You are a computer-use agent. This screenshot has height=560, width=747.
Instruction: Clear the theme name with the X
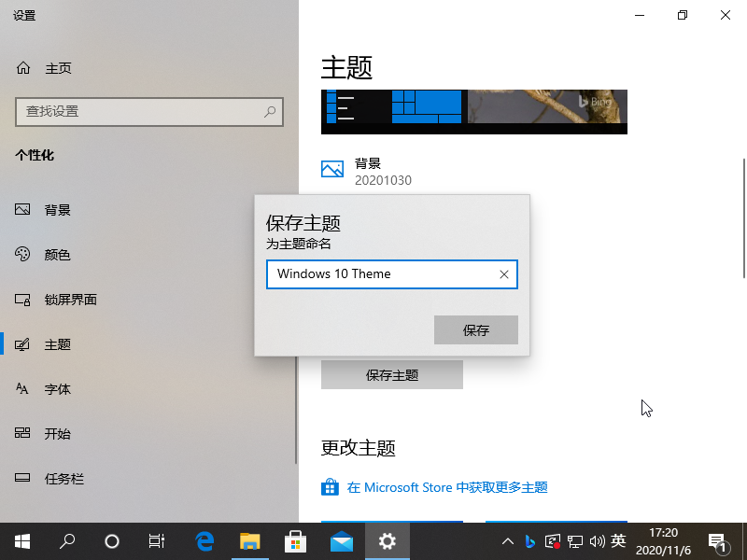pyautogui.click(x=504, y=274)
